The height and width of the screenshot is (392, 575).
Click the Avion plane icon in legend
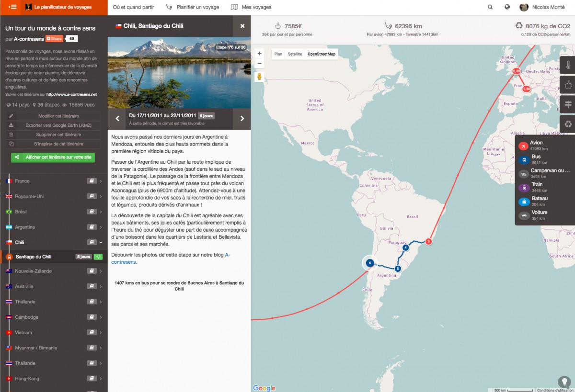click(x=523, y=146)
